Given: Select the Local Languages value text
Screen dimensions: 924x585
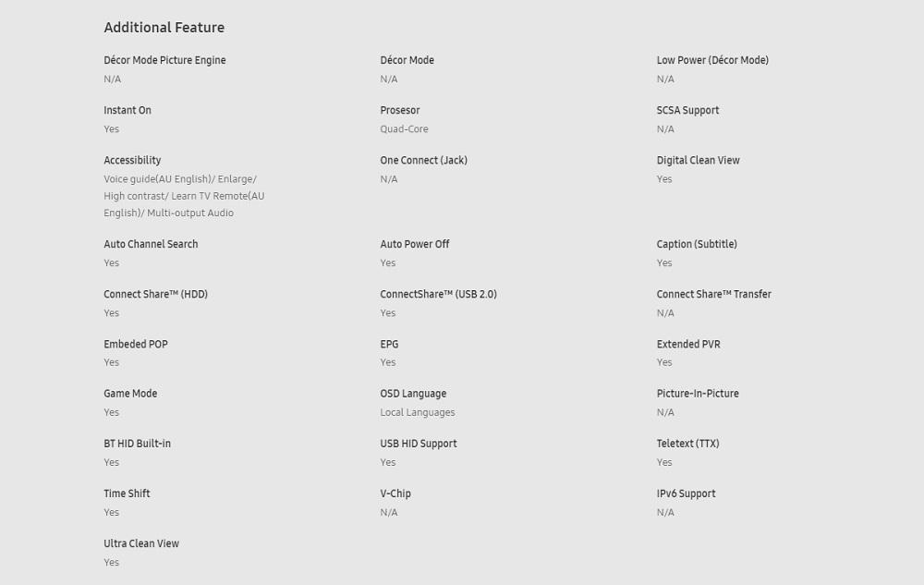Looking at the screenshot, I should [418, 412].
